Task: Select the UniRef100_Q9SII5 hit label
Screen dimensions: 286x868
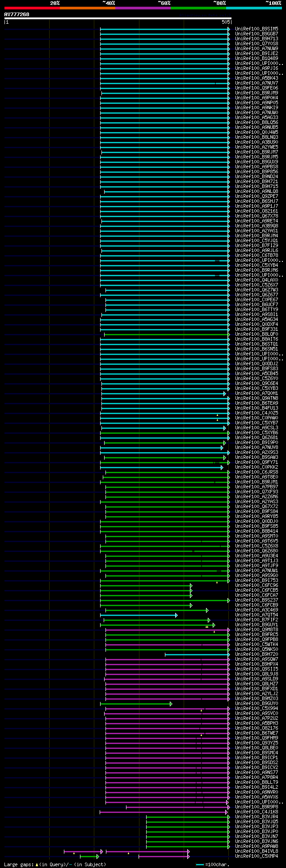Action: pos(257,669)
